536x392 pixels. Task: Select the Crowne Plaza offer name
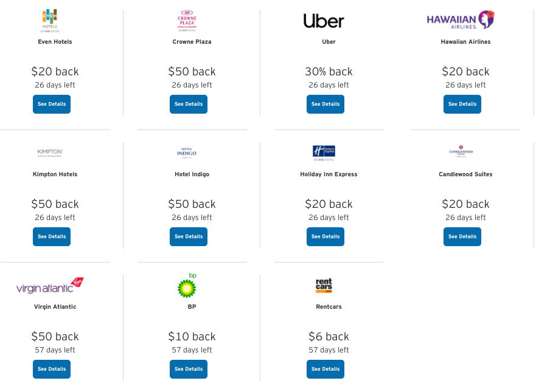pyautogui.click(x=192, y=42)
